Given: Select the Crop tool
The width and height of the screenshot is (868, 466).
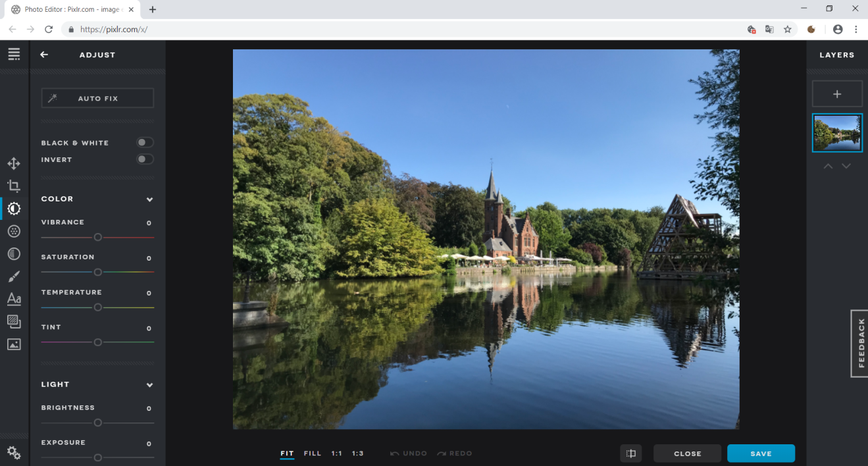Looking at the screenshot, I should point(14,186).
